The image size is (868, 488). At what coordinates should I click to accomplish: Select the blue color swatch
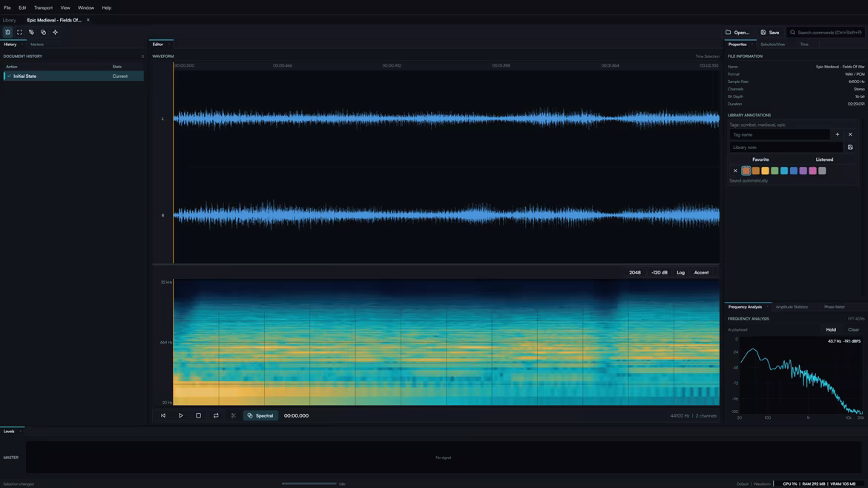[x=793, y=171]
